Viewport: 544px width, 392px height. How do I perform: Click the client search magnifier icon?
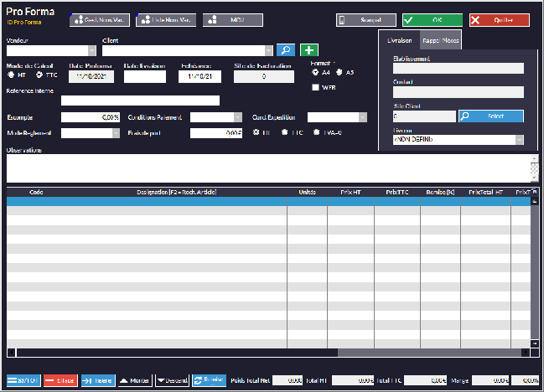coord(286,50)
